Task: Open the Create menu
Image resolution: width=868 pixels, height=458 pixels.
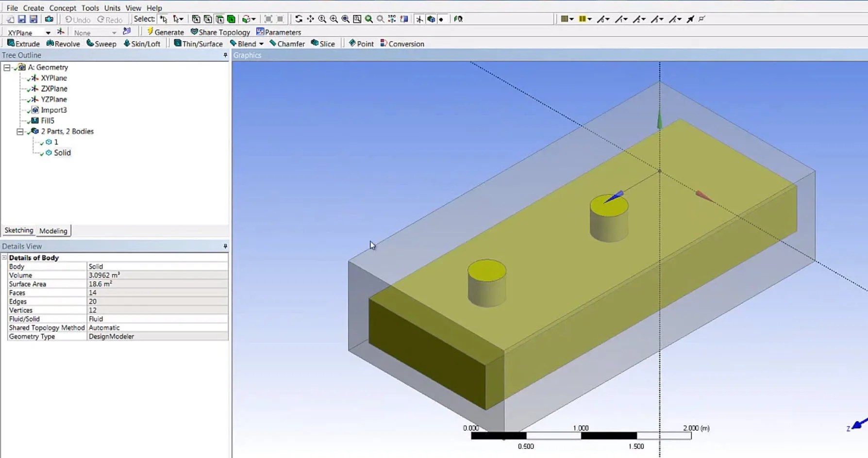Action: 33,8
